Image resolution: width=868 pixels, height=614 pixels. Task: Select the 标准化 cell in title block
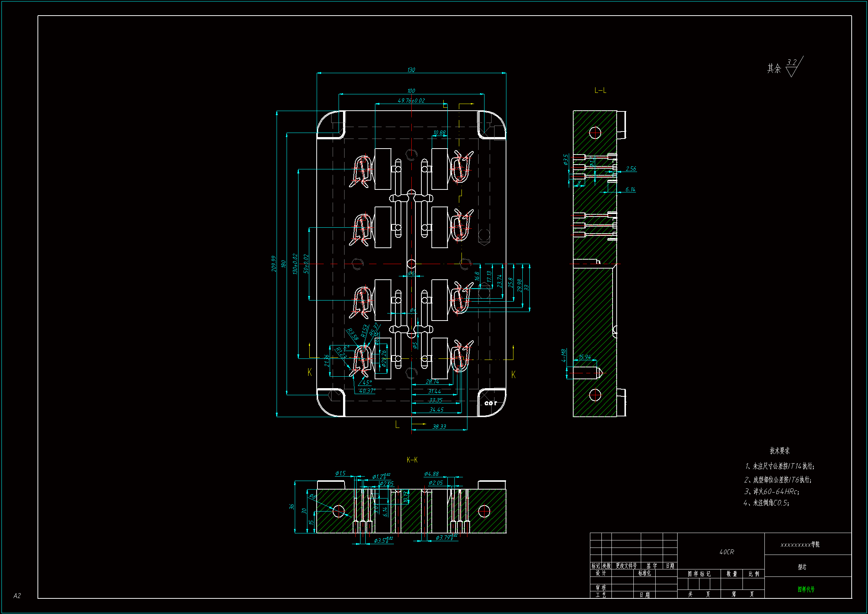(x=644, y=573)
